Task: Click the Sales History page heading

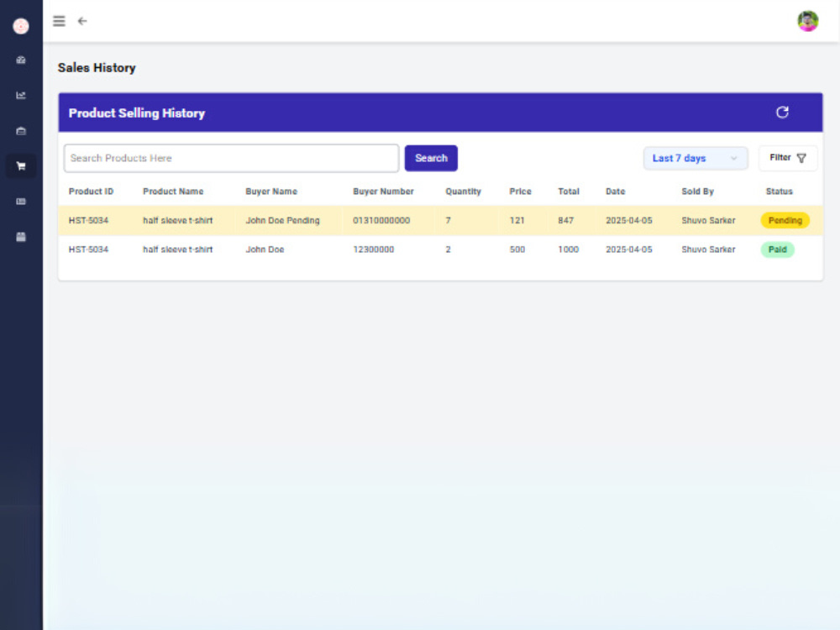Action: tap(97, 68)
